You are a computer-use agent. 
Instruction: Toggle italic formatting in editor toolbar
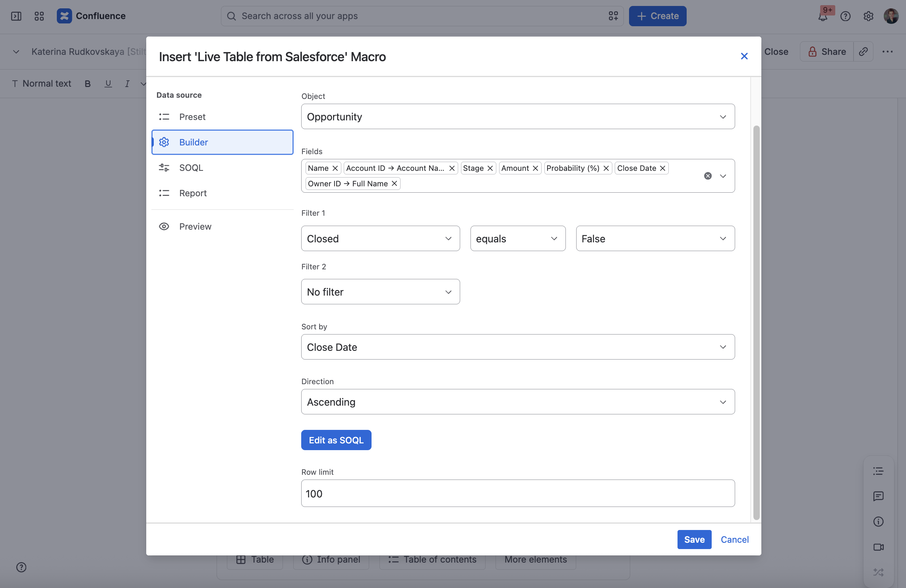click(x=127, y=84)
